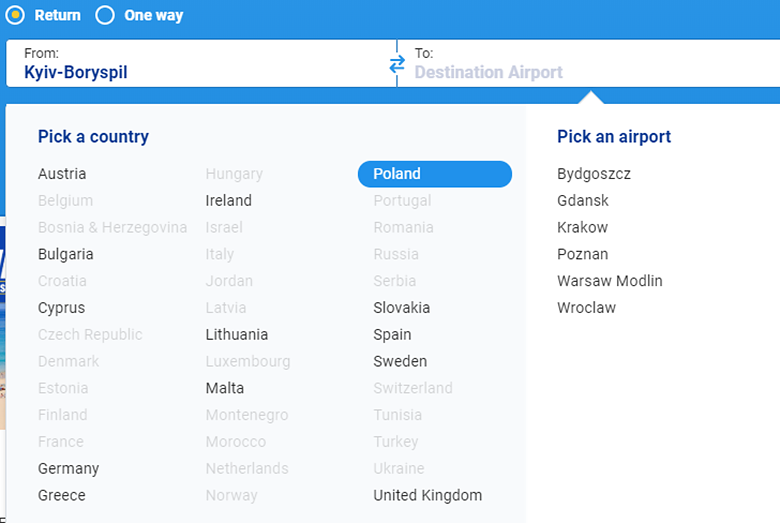780x523 pixels.
Task: Pick Wroclaw from the airport list
Action: point(586,308)
